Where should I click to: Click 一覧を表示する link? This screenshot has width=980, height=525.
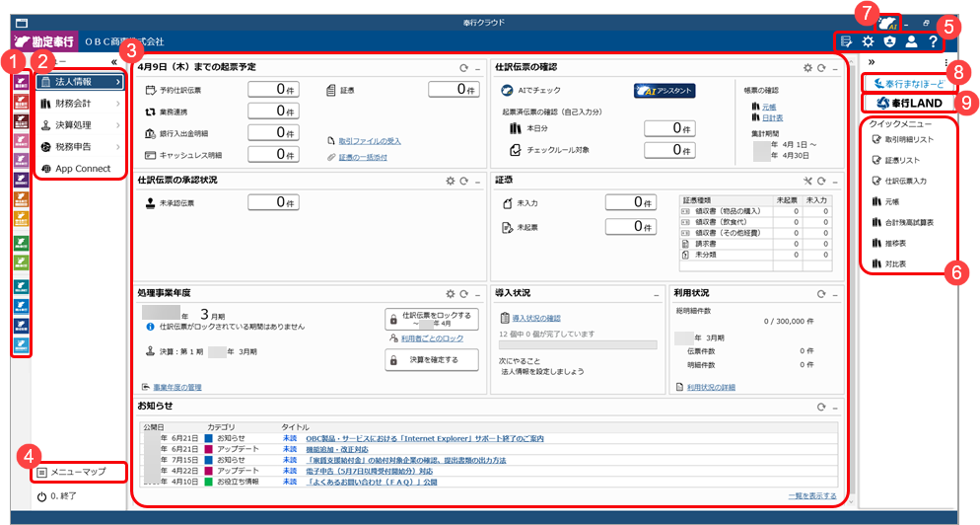click(811, 496)
